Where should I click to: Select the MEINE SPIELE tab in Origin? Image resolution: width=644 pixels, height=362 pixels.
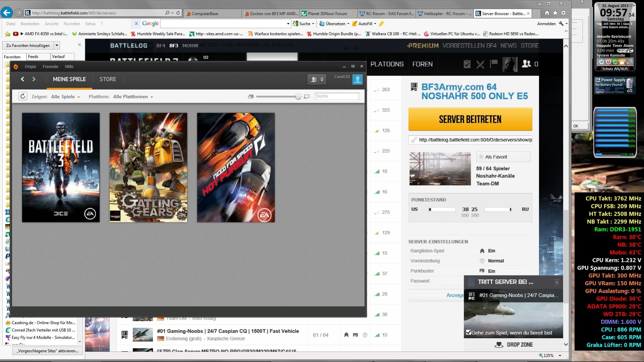coord(69,79)
